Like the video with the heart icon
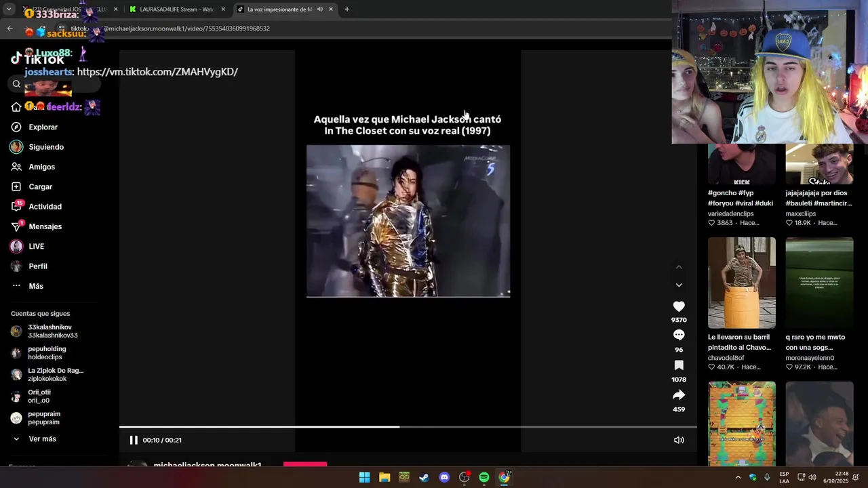The height and width of the screenshot is (488, 868). click(679, 306)
